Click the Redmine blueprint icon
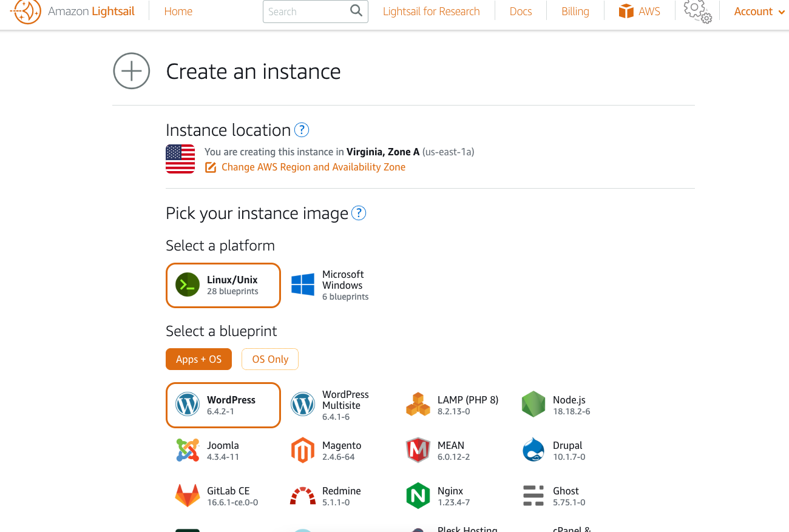This screenshot has height=532, width=789. point(303,496)
